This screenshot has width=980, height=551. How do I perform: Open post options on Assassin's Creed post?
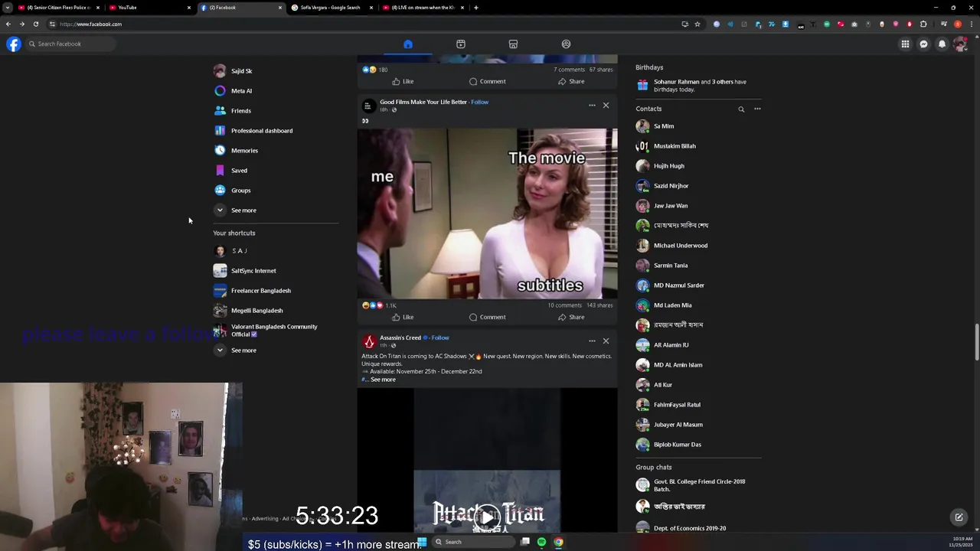[x=592, y=341]
